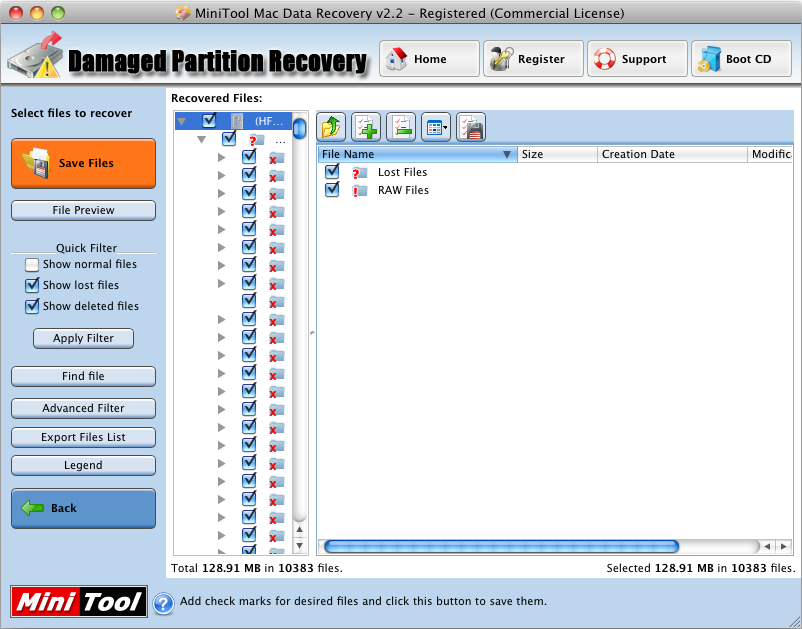Viewport: 802px width, 629px height.
Task: Click the window title bar app icon
Action: click(183, 13)
